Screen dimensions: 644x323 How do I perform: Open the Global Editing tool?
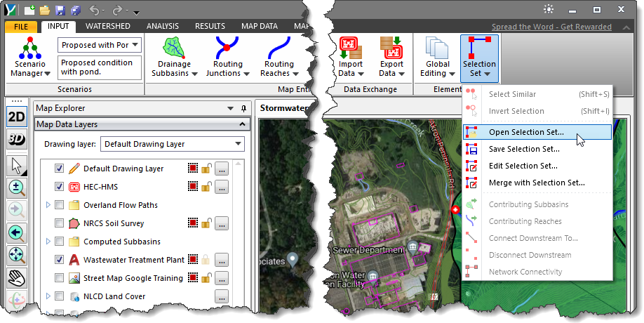coord(438,58)
